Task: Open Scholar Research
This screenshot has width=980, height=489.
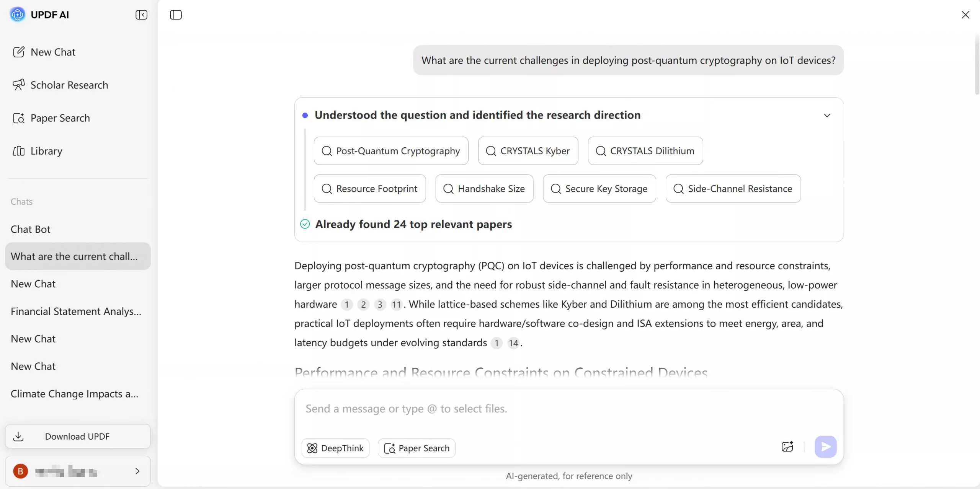Action: 69,85
